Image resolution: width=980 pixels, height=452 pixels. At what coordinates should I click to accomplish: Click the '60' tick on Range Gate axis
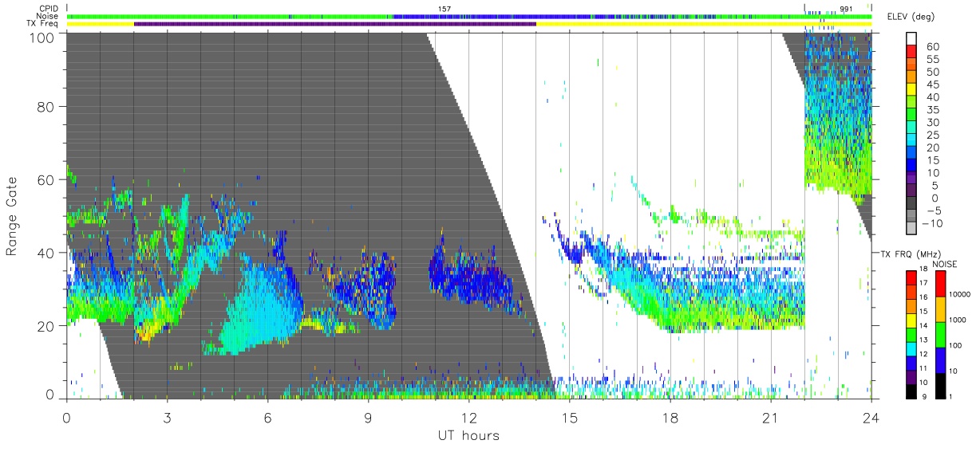45,179
